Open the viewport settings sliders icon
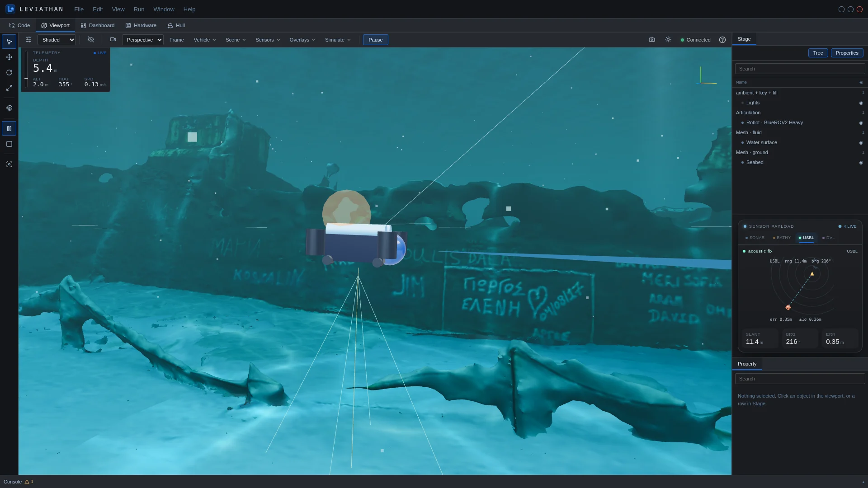Viewport: 868px width, 488px height. click(28, 40)
